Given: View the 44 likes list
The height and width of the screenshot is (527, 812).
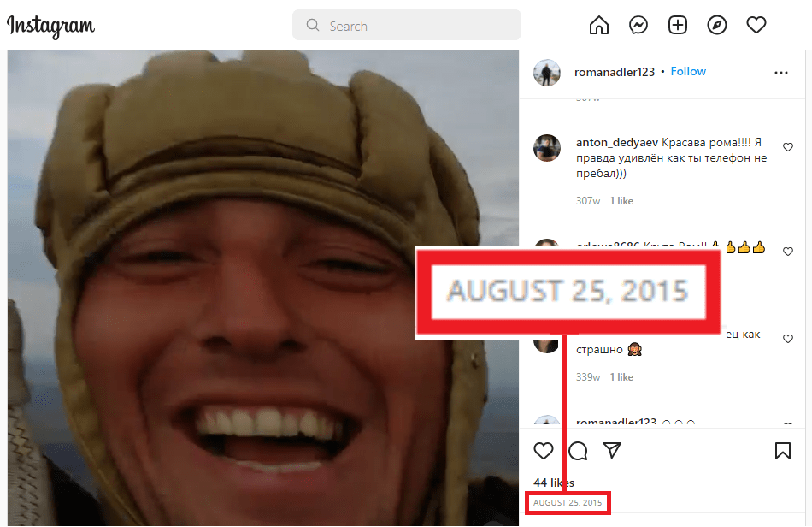Looking at the screenshot, I should tap(553, 483).
